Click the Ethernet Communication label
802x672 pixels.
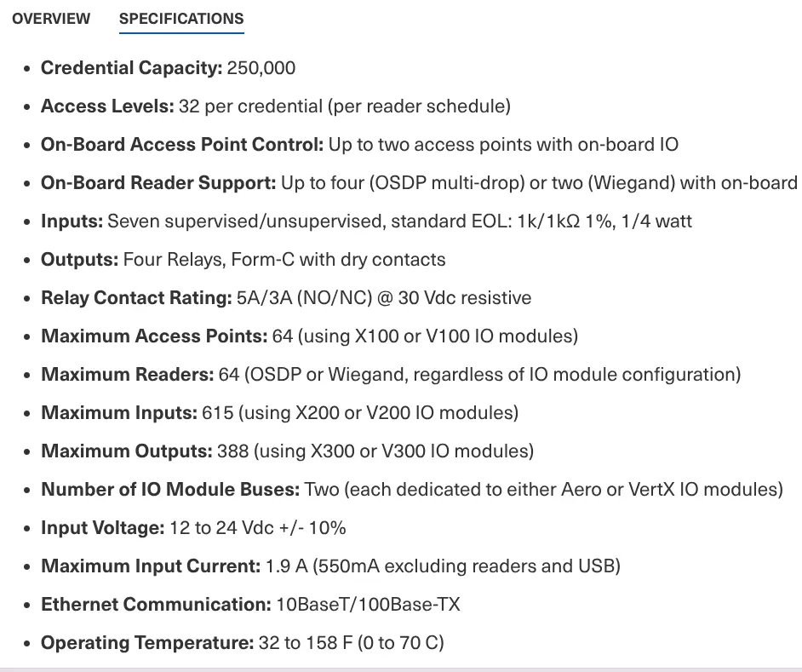[x=156, y=605]
